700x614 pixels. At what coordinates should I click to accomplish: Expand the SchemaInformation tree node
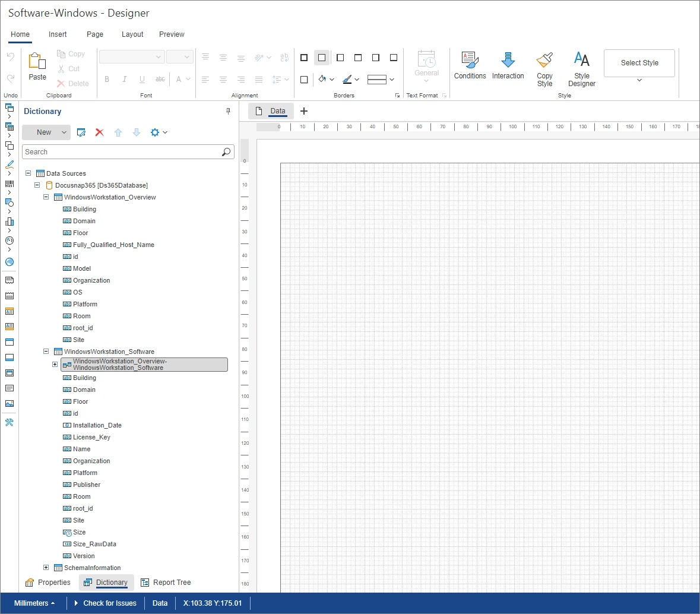[x=46, y=568]
